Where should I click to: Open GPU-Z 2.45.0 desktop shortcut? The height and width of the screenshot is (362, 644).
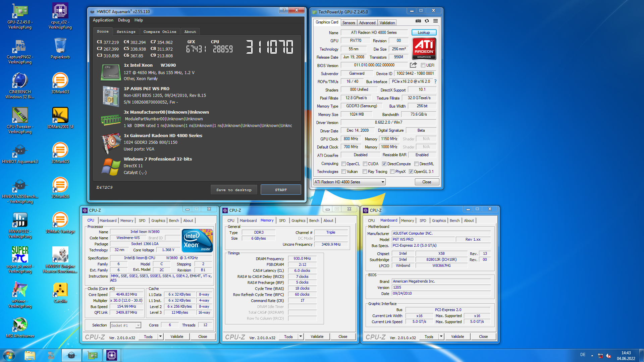[20, 16]
